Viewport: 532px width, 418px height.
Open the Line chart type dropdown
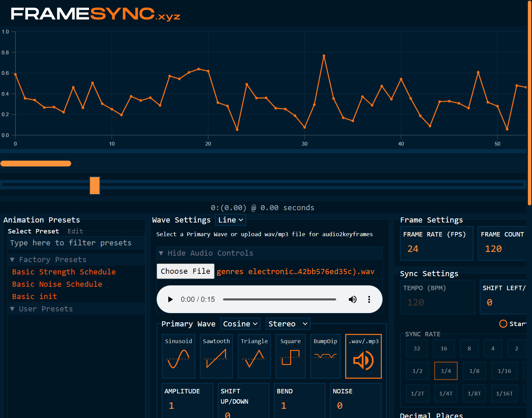click(230, 220)
